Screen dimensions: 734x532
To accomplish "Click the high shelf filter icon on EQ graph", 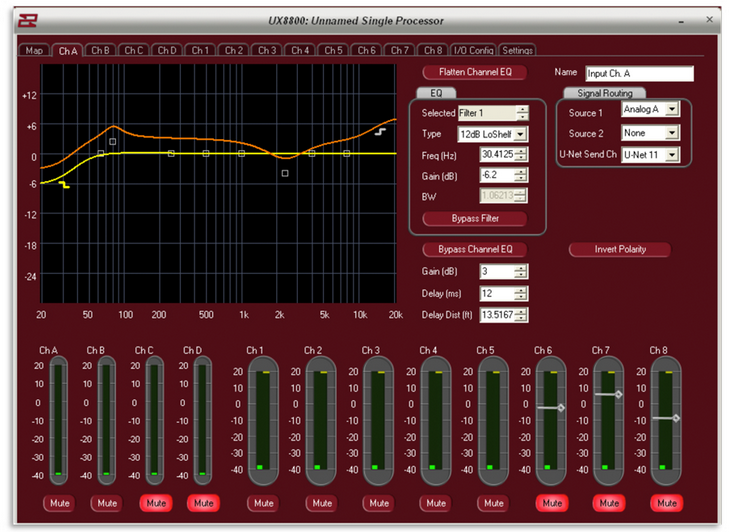I will [380, 132].
